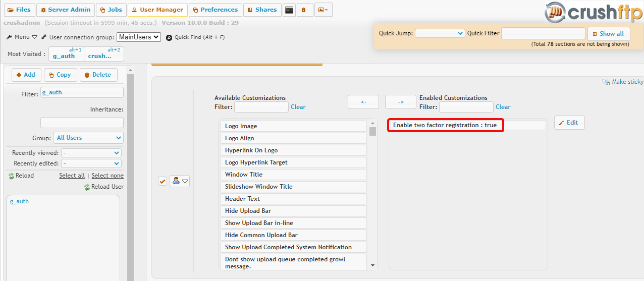
Task: Click the Add user button
Action: point(26,75)
